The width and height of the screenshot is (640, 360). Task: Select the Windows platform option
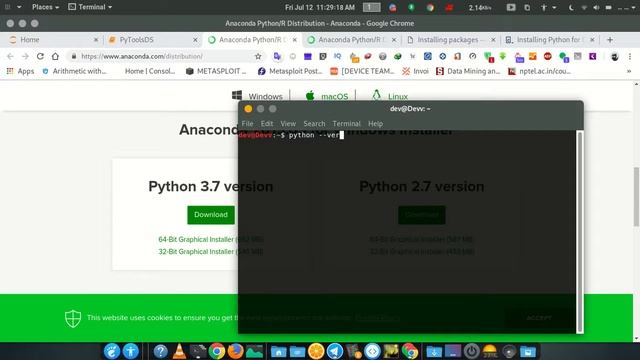257,96
